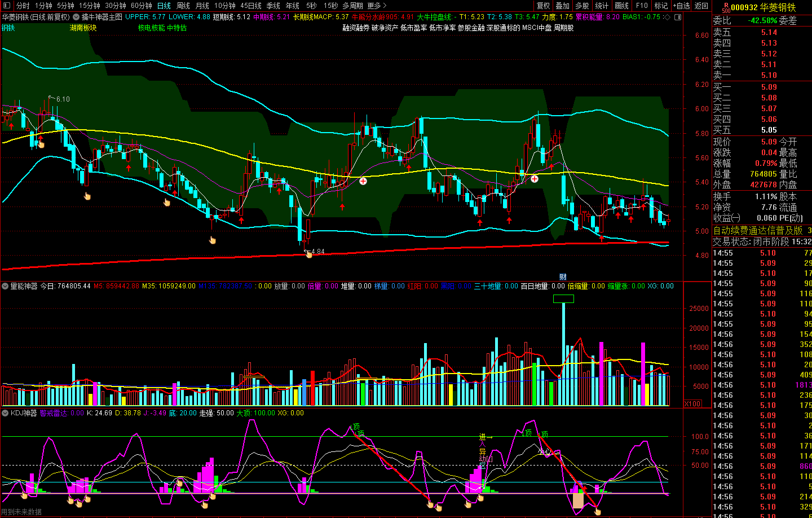This screenshot has height=518, width=812.
Task: Click the 财 marker on the timeline
Action: click(562, 276)
